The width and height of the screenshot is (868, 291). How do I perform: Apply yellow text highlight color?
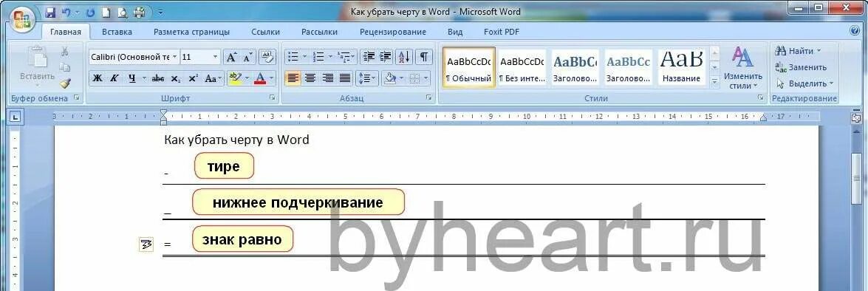(235, 78)
